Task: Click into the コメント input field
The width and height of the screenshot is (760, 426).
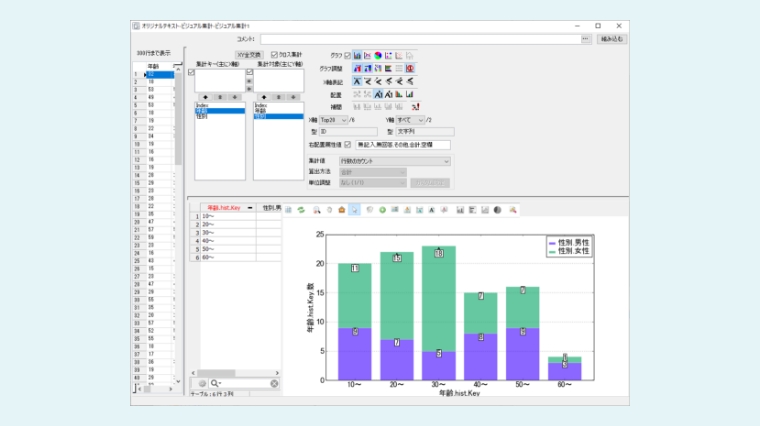Action: (420, 39)
